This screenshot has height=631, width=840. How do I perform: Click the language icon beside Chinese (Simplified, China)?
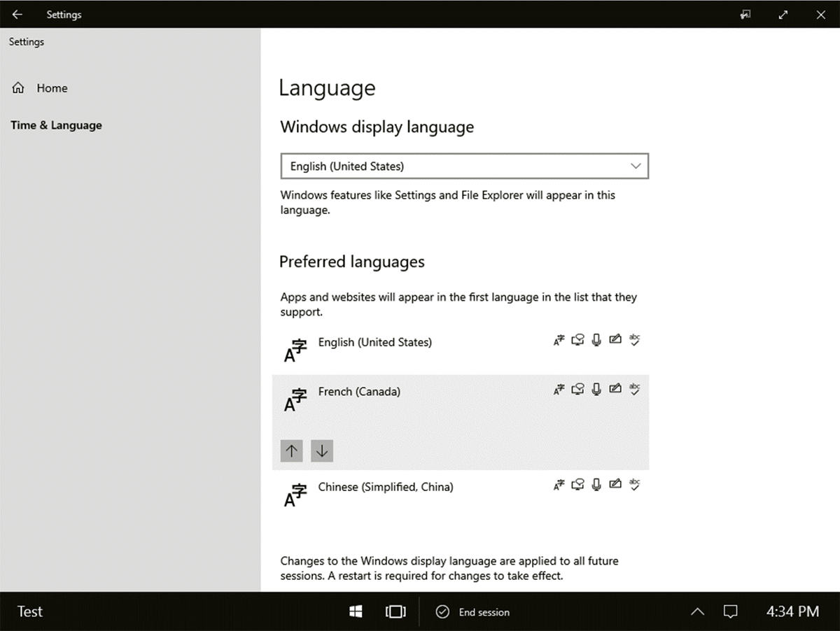point(295,495)
